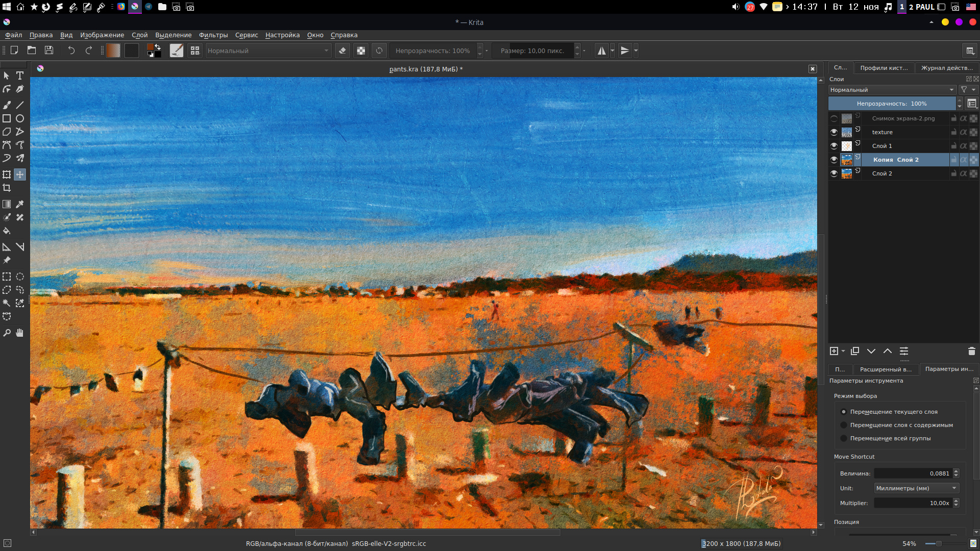Click the Redo arrow in toolbar
The height and width of the screenshot is (551, 980).
point(89,51)
